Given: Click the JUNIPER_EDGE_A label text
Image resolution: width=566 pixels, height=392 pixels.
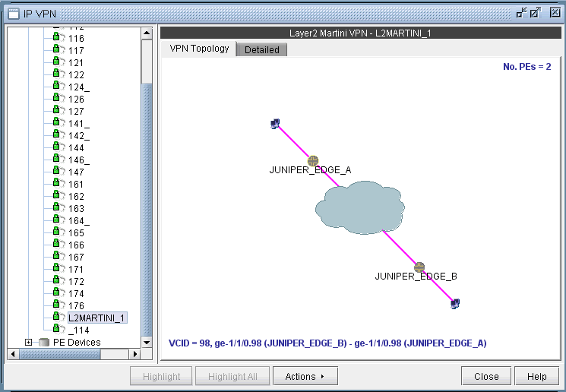Looking at the screenshot, I should tap(310, 170).
